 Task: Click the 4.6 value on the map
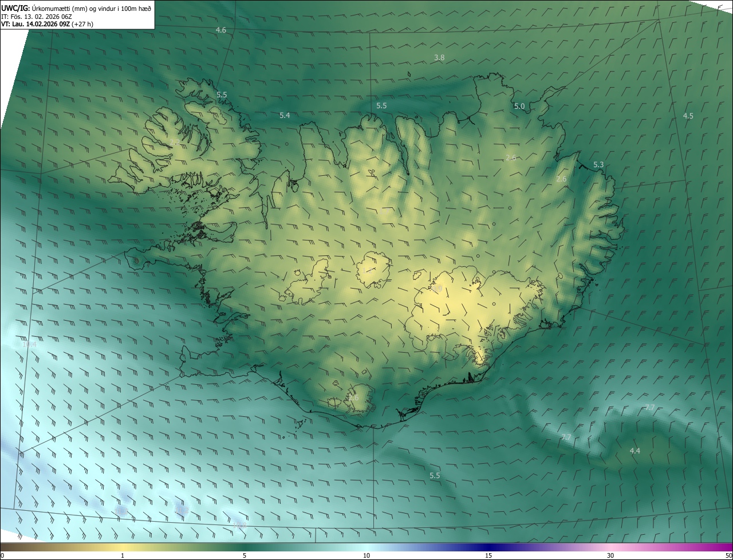pyautogui.click(x=221, y=30)
